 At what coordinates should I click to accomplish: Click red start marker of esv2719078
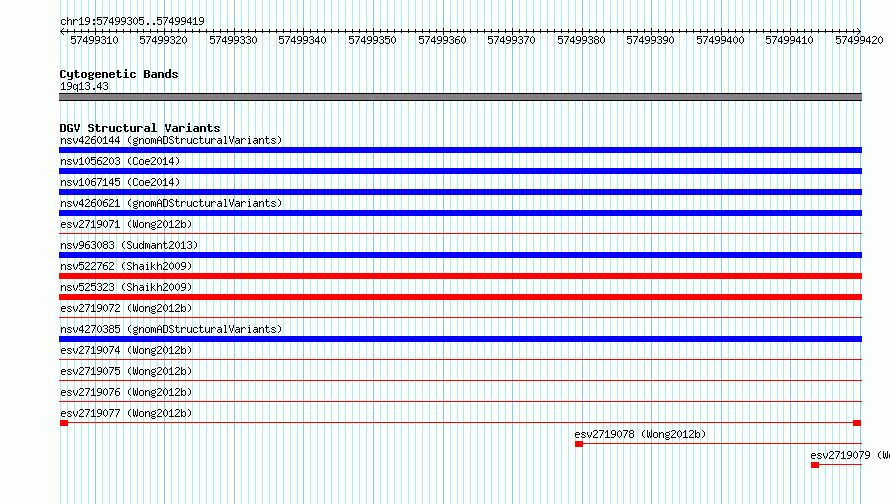coord(579,444)
